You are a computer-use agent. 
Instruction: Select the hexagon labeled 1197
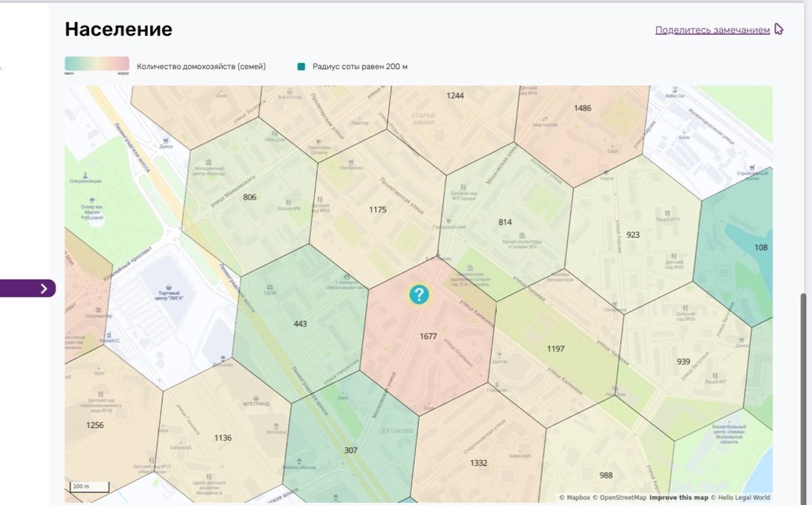click(x=556, y=349)
